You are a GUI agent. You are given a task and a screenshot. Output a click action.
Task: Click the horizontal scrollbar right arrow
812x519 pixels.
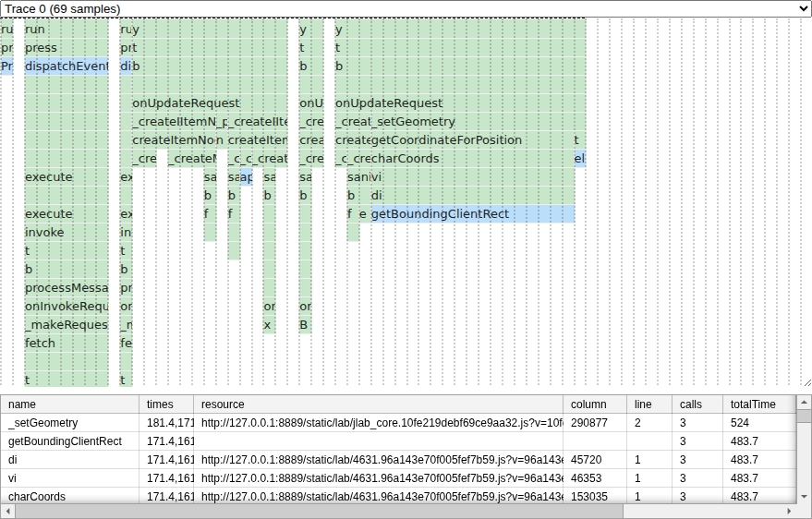[x=790, y=511]
